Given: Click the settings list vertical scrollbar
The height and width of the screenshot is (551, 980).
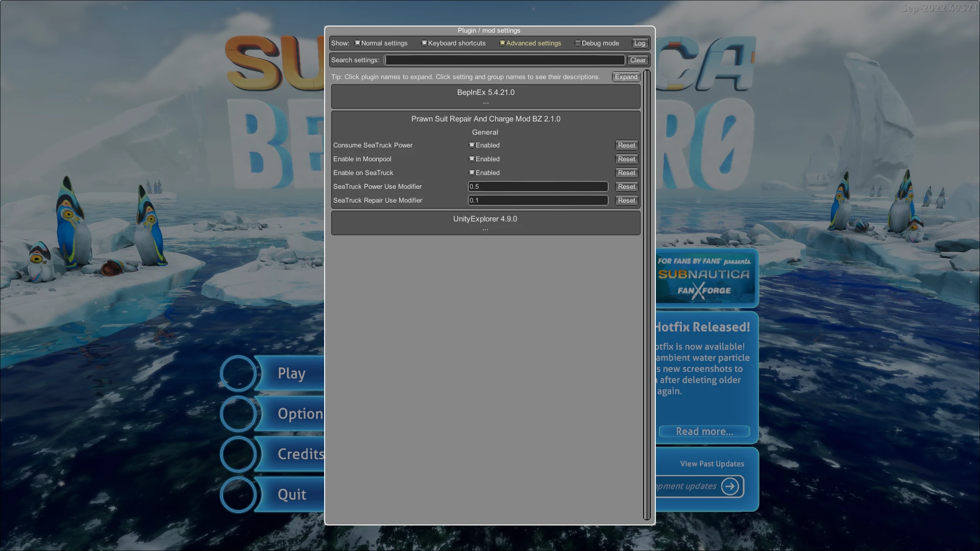Looking at the screenshot, I should click(x=647, y=295).
